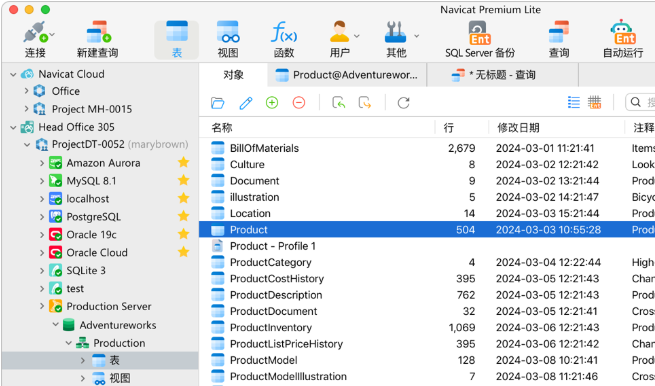
Task: Refresh the object list
Action: [404, 103]
